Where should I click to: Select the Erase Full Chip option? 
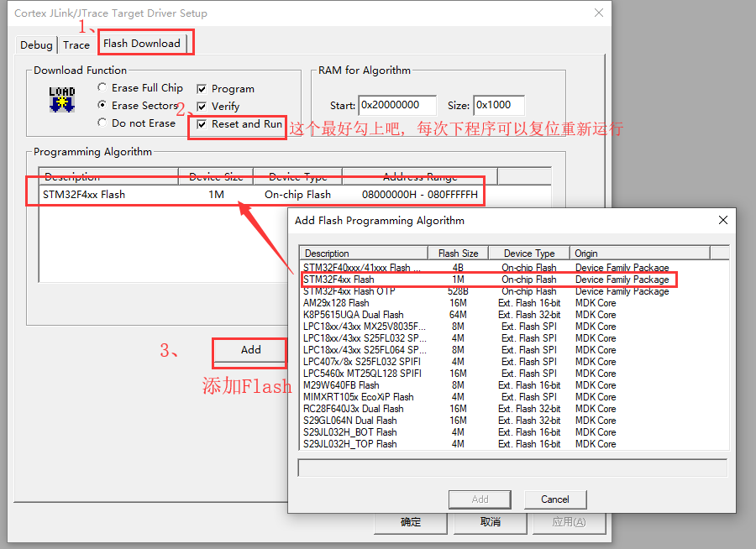pyautogui.click(x=140, y=88)
